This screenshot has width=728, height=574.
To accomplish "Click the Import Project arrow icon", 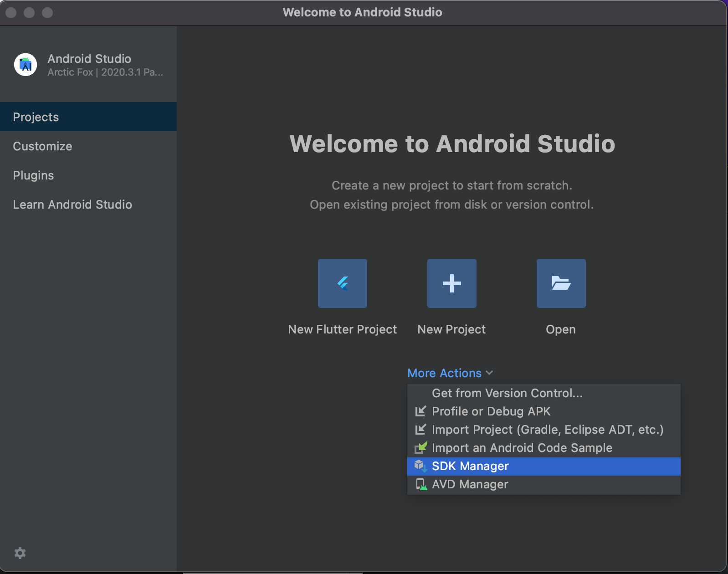I will [x=420, y=430].
